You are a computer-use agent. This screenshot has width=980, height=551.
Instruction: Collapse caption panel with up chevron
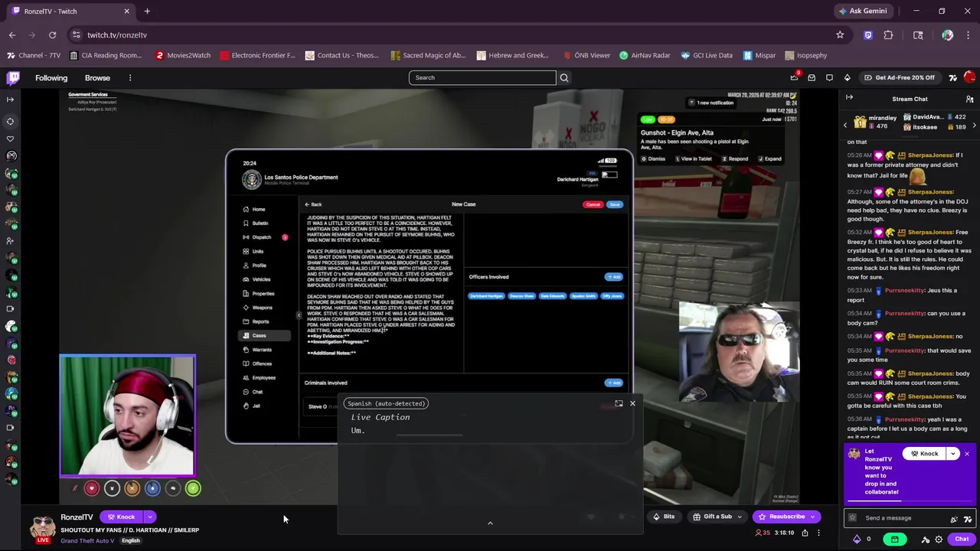(x=490, y=523)
